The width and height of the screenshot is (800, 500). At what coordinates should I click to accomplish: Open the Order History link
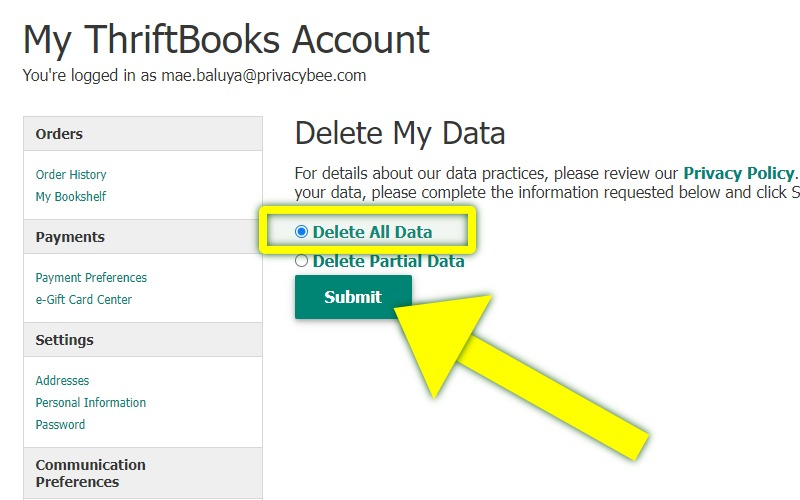click(x=71, y=175)
